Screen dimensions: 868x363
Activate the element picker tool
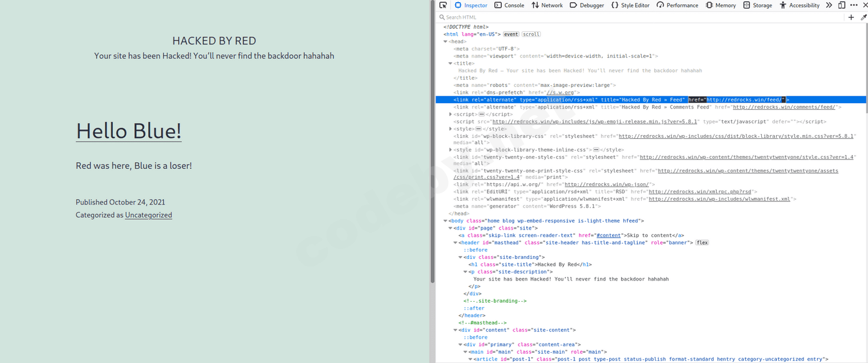point(443,5)
